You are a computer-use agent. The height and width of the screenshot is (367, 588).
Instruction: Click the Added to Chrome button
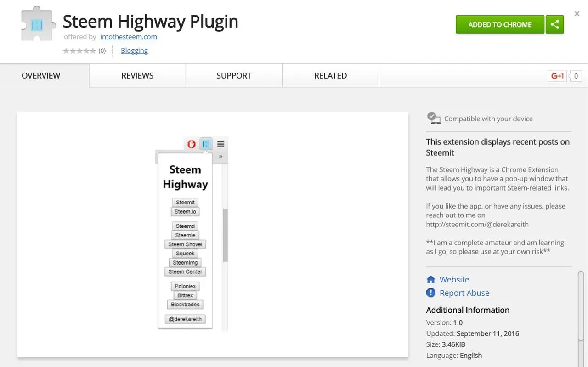point(500,24)
